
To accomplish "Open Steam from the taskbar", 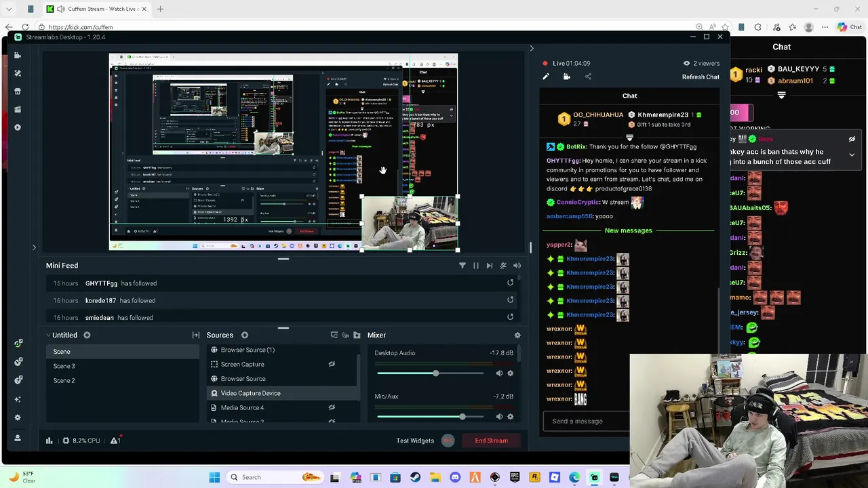I will click(x=415, y=477).
